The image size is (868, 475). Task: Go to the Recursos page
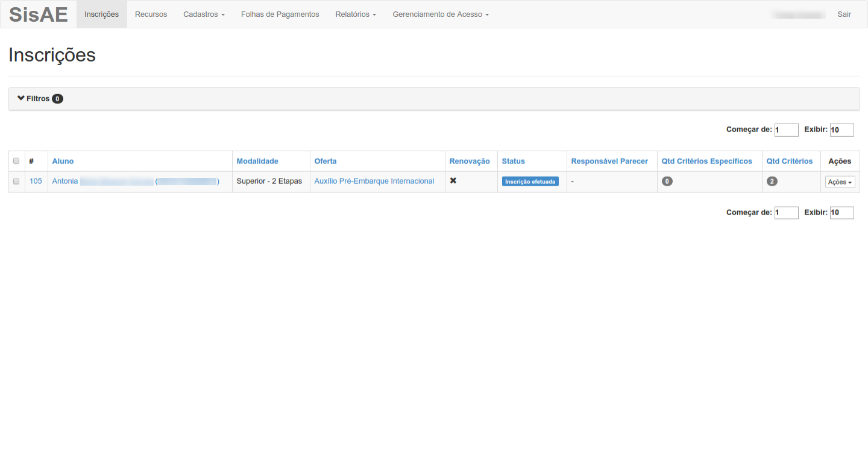151,14
